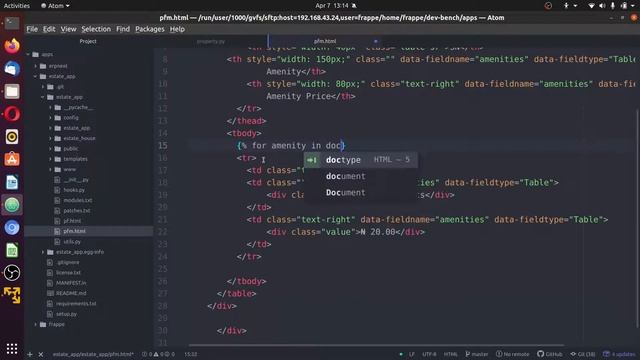Click the editor horizontal scrollbar
Viewport: 640px width, 360px height.
pyautogui.click(x=376, y=345)
